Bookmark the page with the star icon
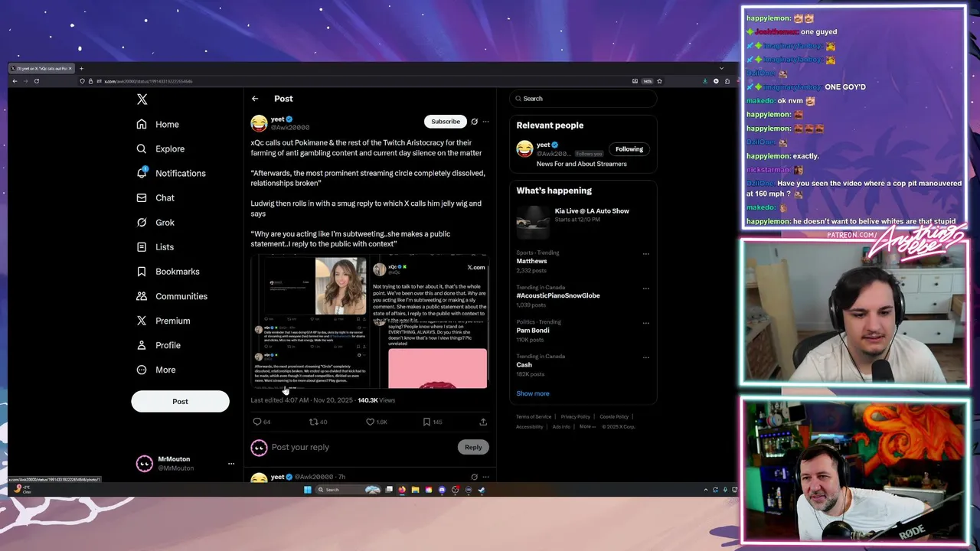 coord(659,81)
